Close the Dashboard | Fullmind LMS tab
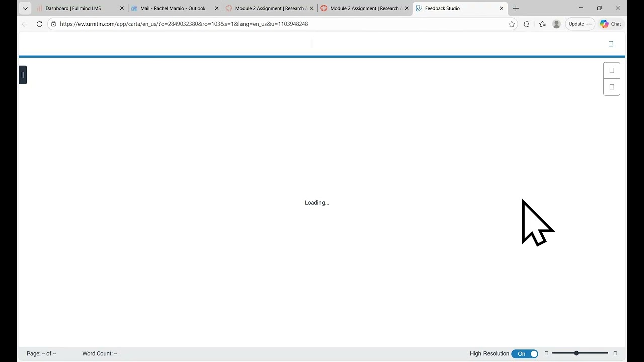This screenshot has height=362, width=644. [x=122, y=8]
